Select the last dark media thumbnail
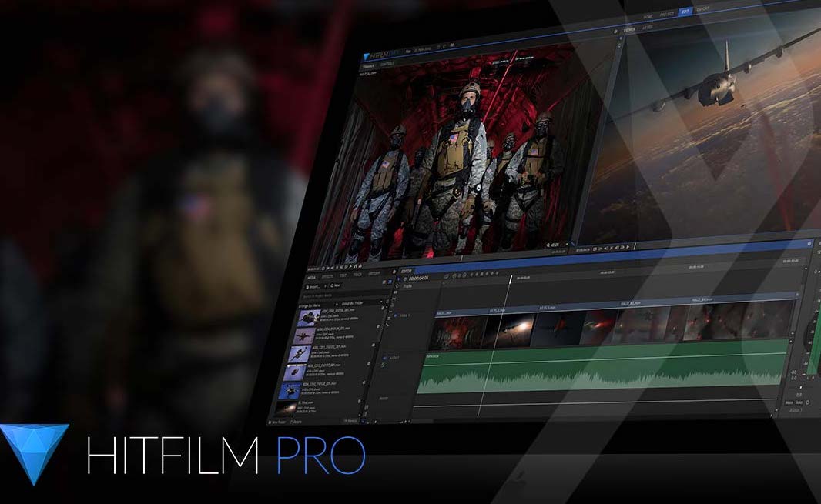 coord(286,408)
